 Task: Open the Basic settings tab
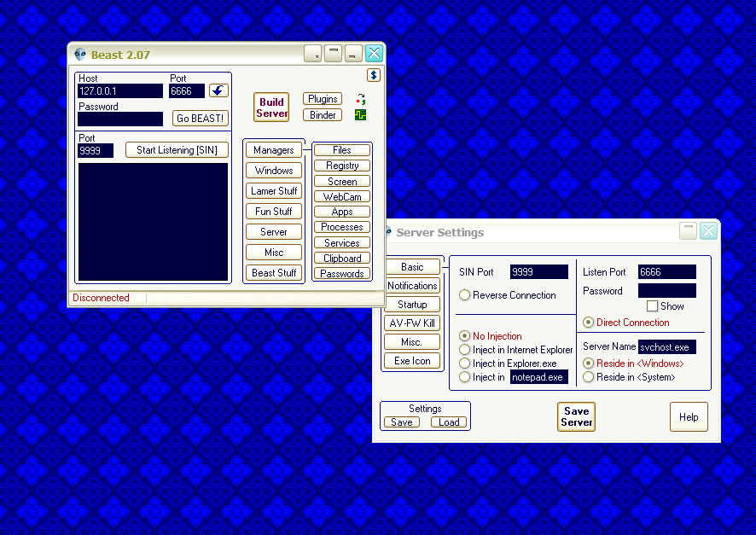point(412,266)
